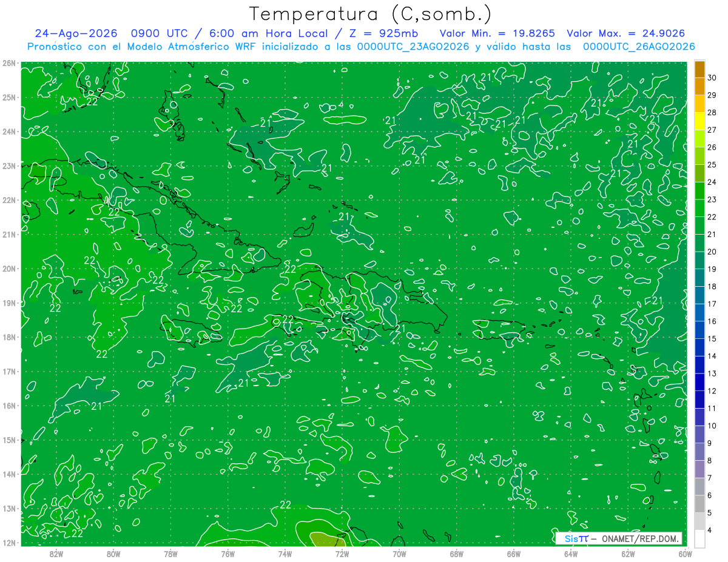Click the "78W" longitude label
728x562 pixels.
(x=170, y=554)
